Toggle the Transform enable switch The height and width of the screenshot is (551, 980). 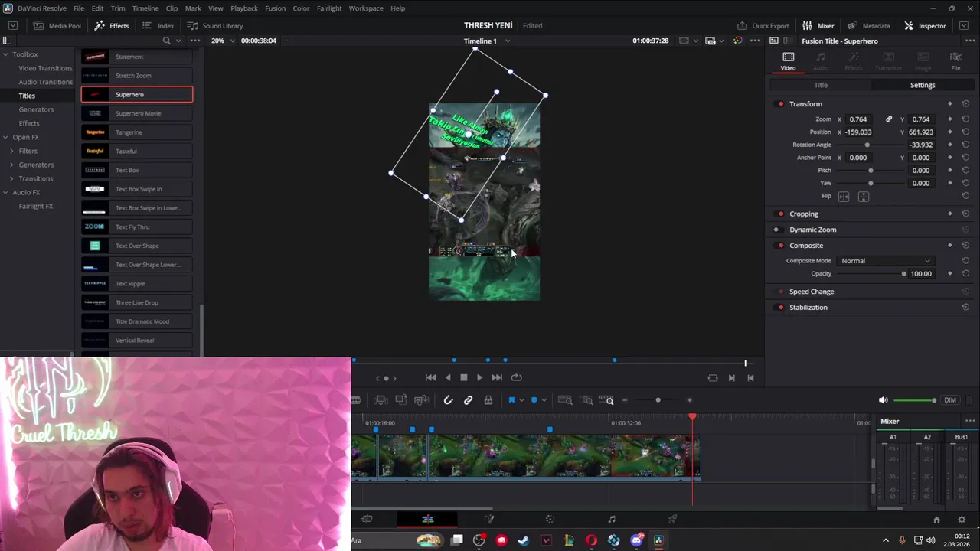(780, 104)
